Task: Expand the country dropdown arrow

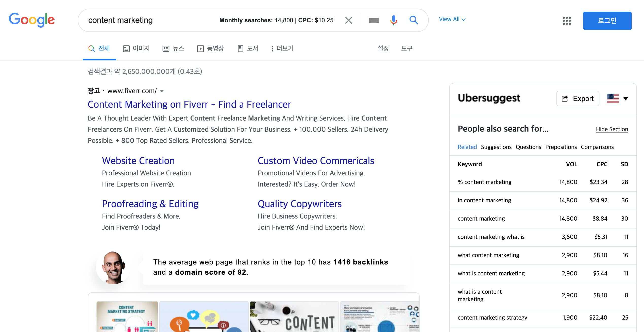Action: coord(626,98)
